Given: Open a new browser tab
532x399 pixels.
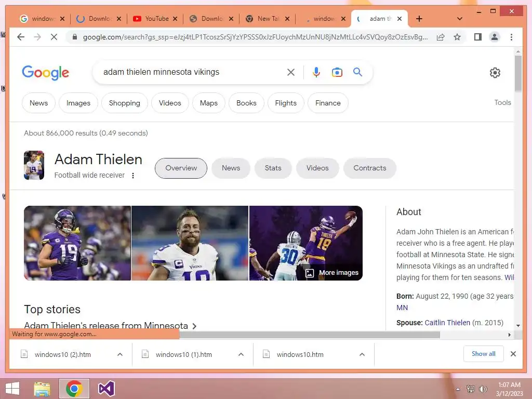Looking at the screenshot, I should (x=419, y=19).
